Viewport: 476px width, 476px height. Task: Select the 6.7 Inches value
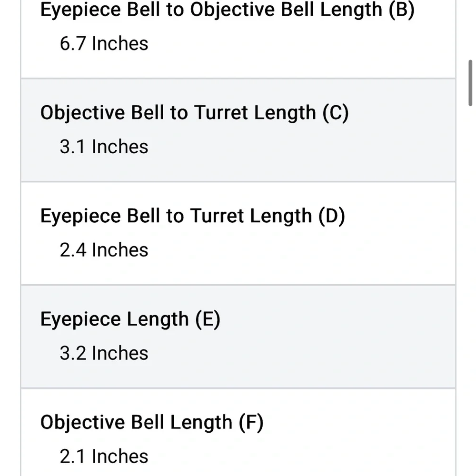point(104,43)
